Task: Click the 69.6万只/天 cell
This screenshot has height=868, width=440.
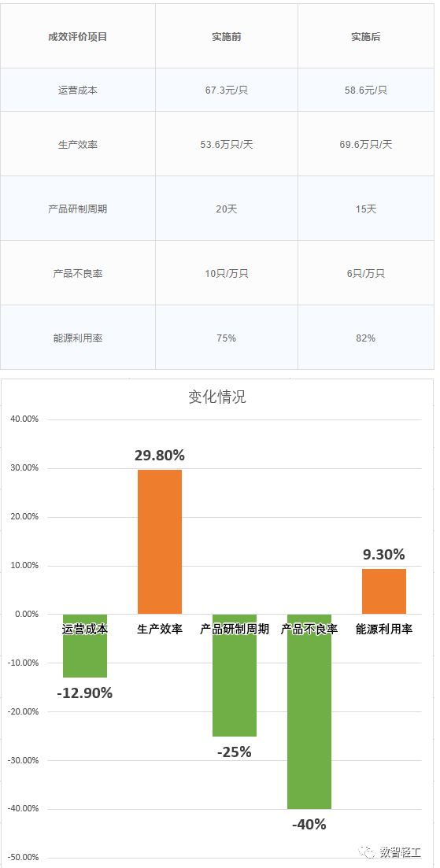Action: 366,144
